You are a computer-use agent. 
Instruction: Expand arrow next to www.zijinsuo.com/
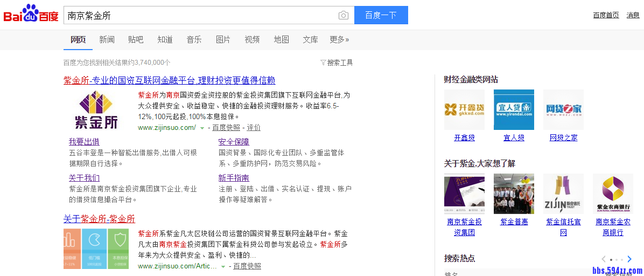202,128
